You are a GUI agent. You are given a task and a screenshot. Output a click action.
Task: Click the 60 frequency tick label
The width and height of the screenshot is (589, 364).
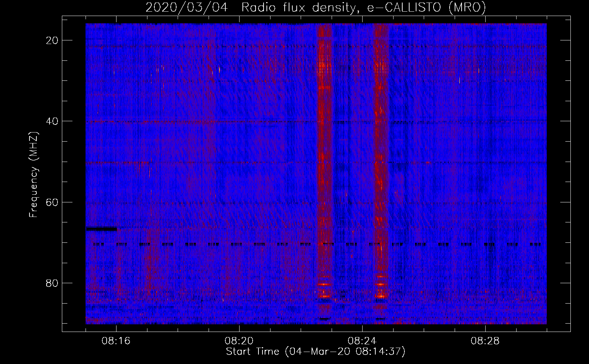point(52,202)
